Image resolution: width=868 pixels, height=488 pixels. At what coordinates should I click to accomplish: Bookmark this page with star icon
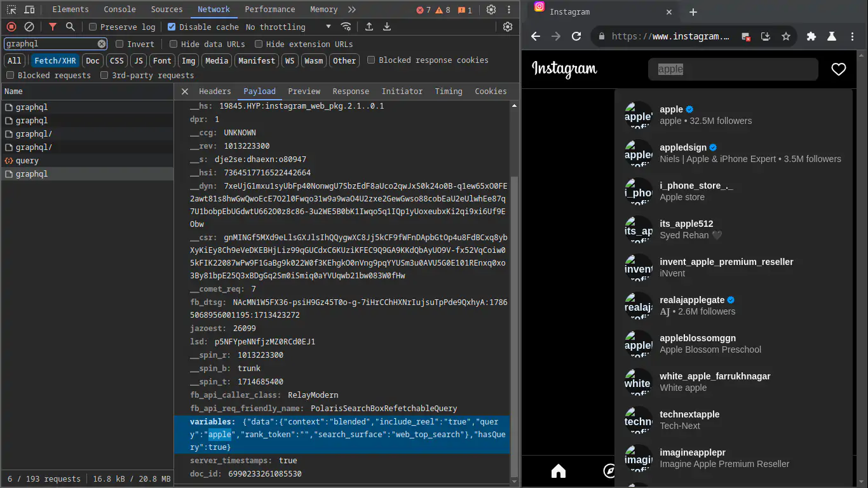click(786, 36)
